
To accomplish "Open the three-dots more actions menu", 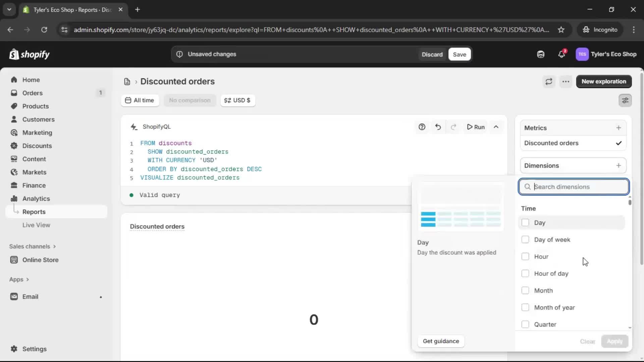I will pyautogui.click(x=566, y=81).
